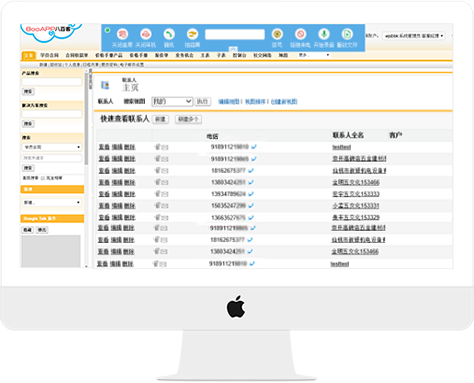This screenshot has width=474, height=383.
Task: Click the green play file icon
Action: coord(347,34)
